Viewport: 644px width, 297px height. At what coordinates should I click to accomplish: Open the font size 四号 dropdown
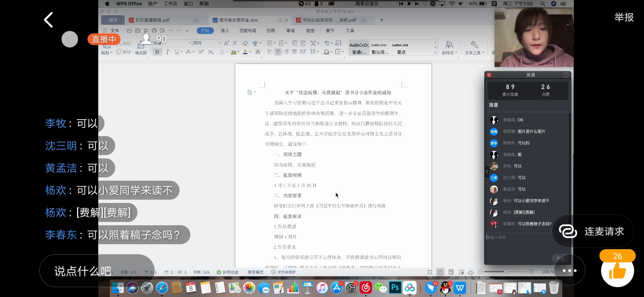point(219,43)
